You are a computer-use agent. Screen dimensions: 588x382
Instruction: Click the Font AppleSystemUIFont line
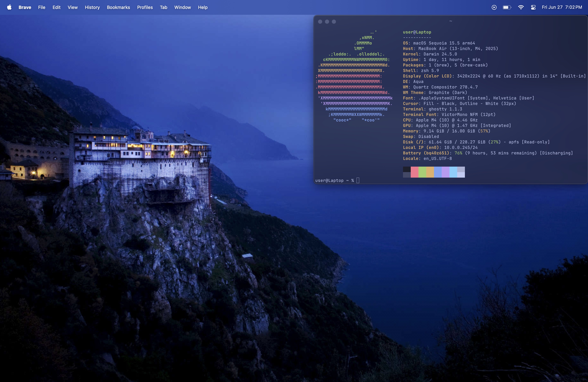click(x=469, y=98)
